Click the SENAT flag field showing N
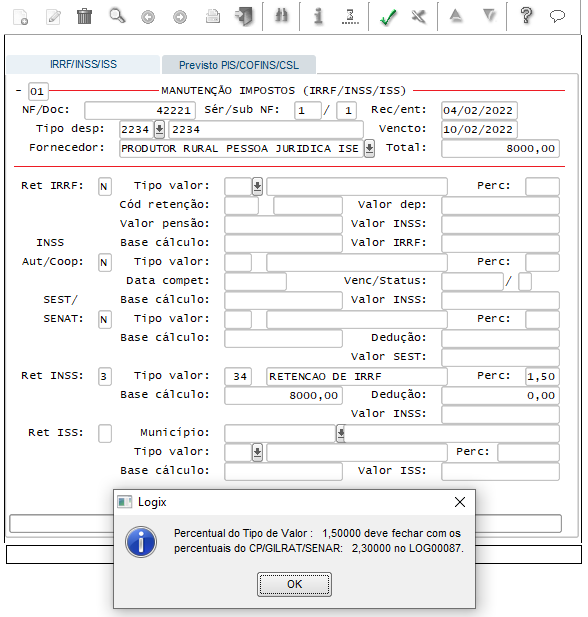The width and height of the screenshot is (588, 617). point(104,320)
